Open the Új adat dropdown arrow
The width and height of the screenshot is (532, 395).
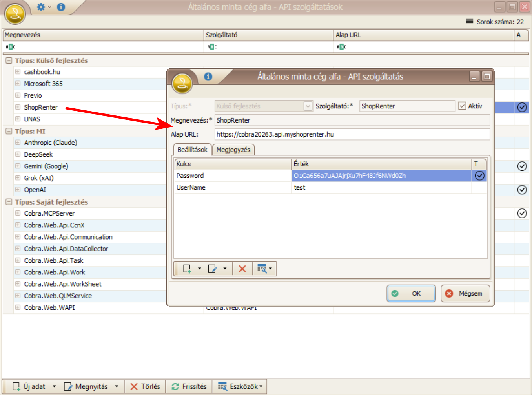coord(54,386)
